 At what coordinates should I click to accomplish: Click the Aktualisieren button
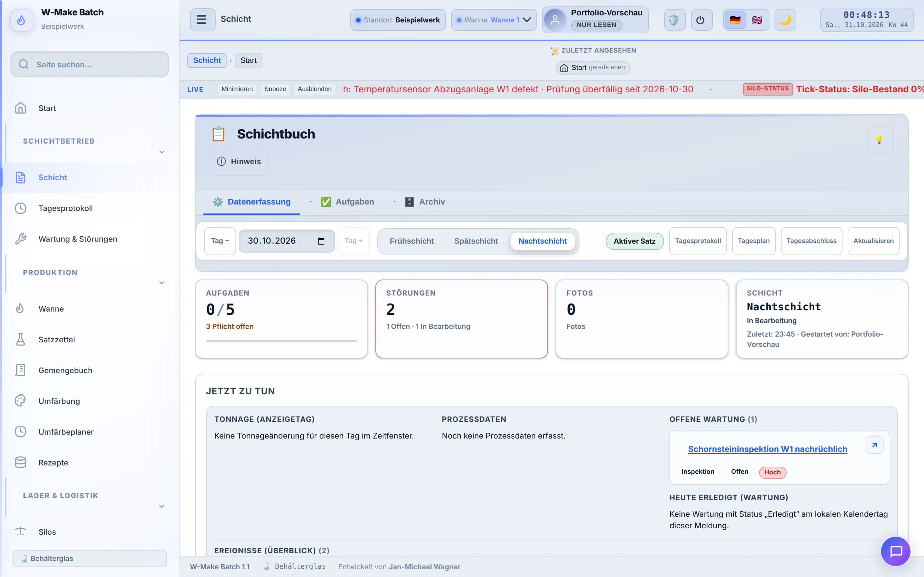(874, 241)
